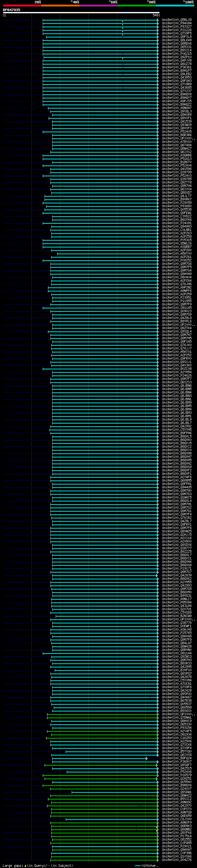
Task: Click the arrowhead ending the Q5RLX9 alignment bar
Action: (158, 20)
